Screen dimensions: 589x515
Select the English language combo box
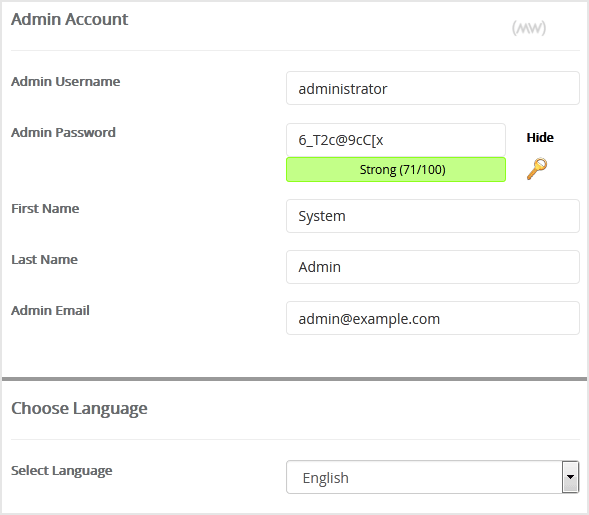432,477
